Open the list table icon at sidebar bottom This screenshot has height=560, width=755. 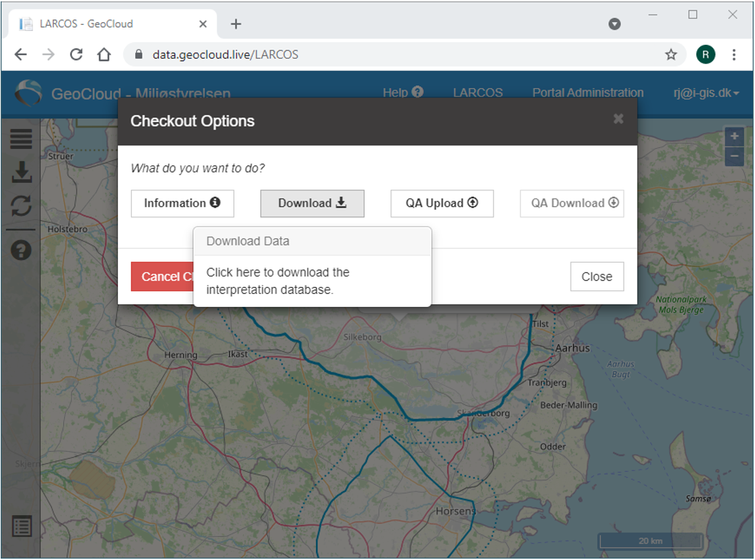tap(21, 526)
